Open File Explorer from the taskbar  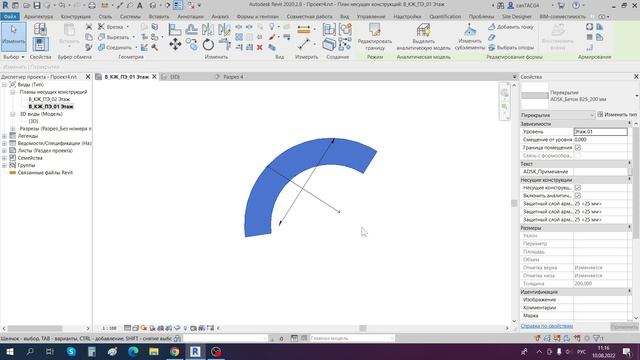[x=154, y=351]
